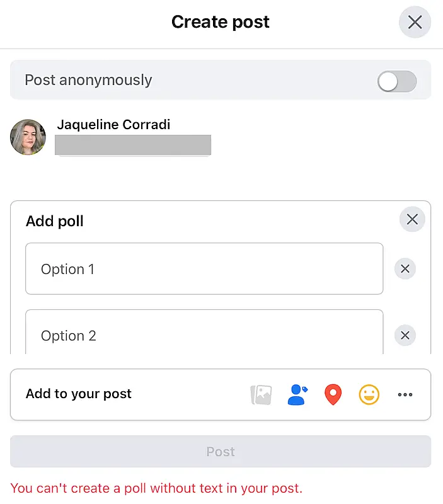The height and width of the screenshot is (504, 443).
Task: Click Jaqueline Corradi's name
Action: point(113,124)
